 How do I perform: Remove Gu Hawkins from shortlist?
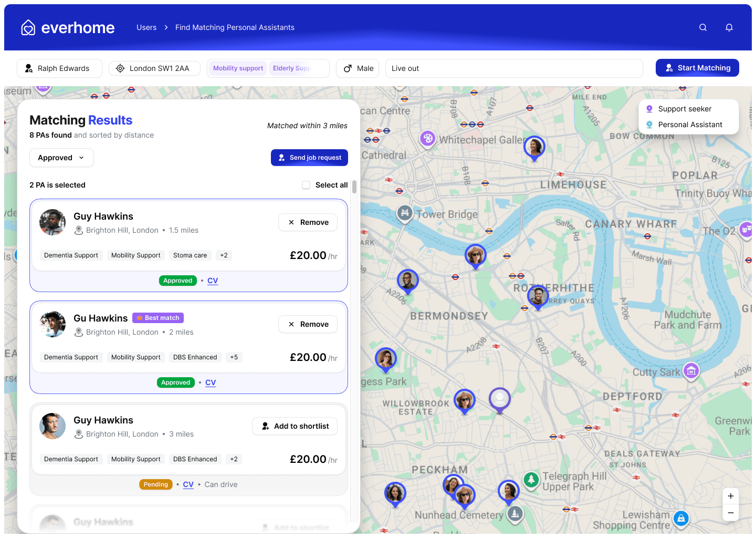click(308, 324)
